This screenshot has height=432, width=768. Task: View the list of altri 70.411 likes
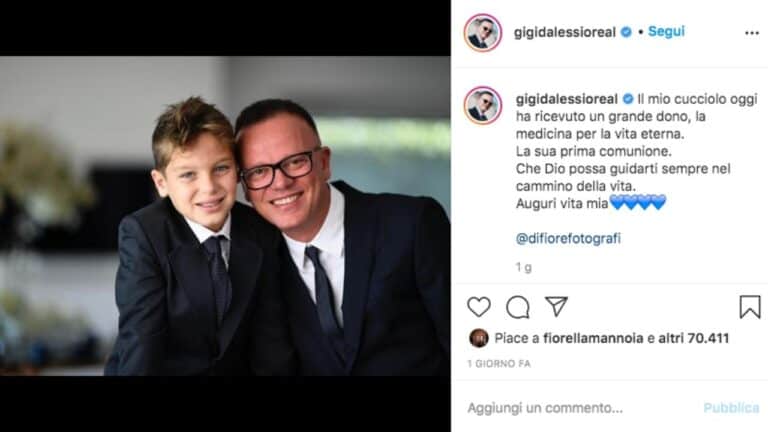(x=694, y=338)
